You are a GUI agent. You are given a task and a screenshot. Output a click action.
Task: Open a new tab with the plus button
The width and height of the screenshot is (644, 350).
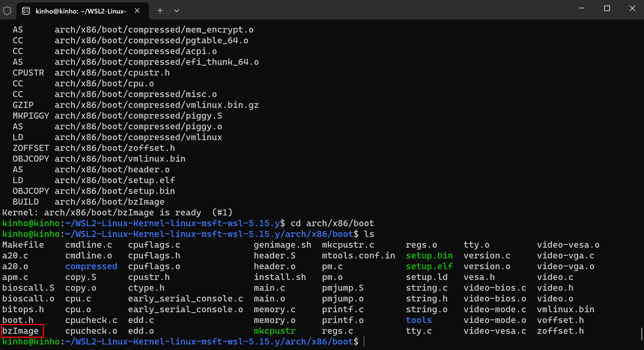coord(160,11)
